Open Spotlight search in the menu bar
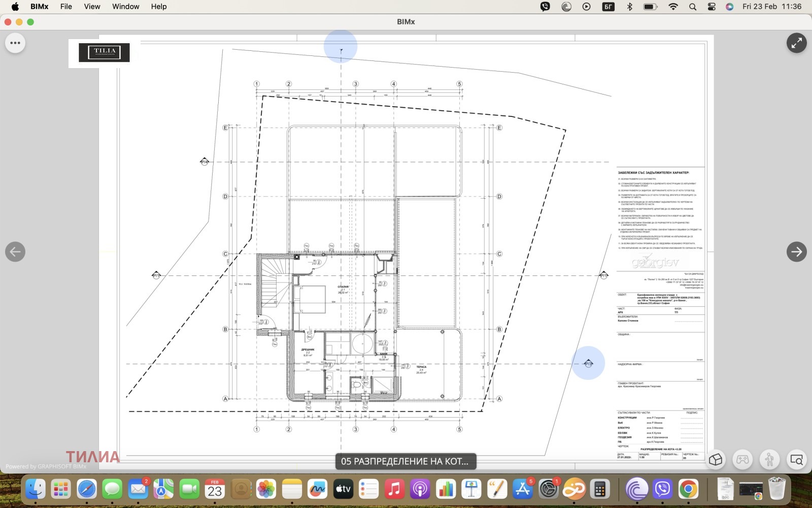Screen dimensions: 812x508 [x=693, y=7]
